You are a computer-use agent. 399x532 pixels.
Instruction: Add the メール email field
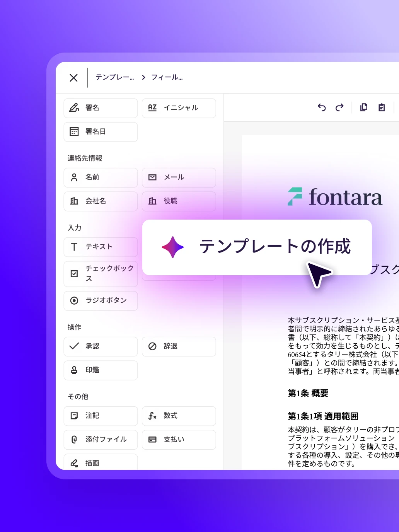pyautogui.click(x=179, y=177)
